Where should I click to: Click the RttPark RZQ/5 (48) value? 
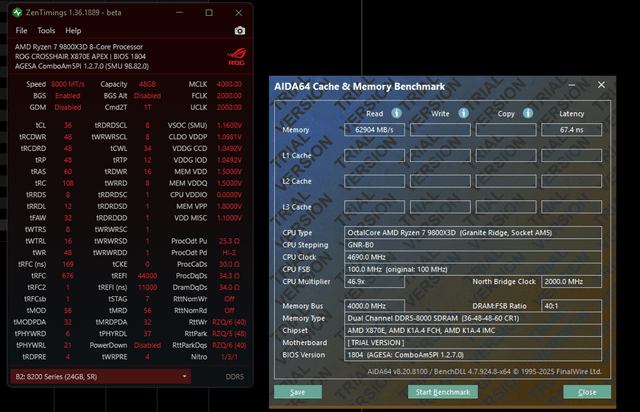[x=229, y=334]
